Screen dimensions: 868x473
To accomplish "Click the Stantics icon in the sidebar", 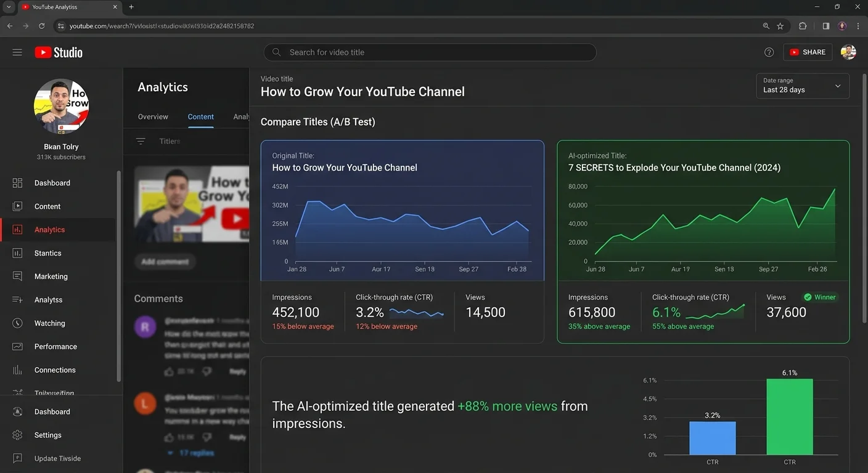I will 17,253.
